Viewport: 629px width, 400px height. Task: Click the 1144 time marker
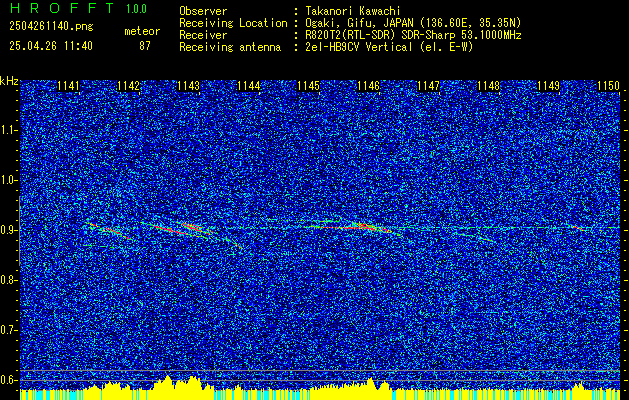248,86
